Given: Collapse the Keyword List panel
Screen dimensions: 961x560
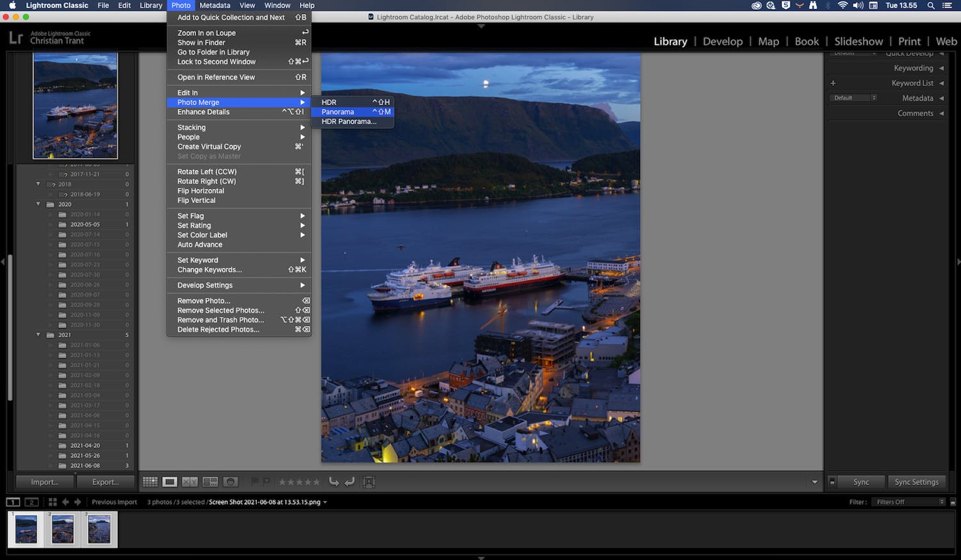Looking at the screenshot, I should [x=942, y=83].
